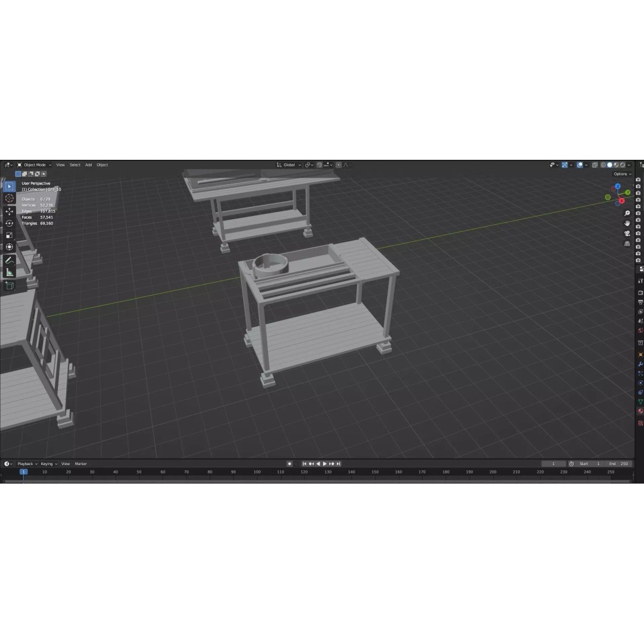
Task: Open the Object properties orange tab
Action: (x=640, y=354)
